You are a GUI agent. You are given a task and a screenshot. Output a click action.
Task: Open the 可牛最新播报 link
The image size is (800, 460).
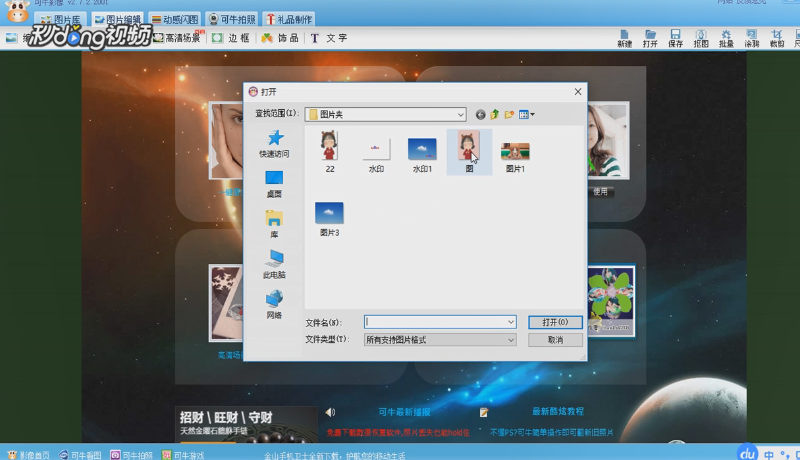tap(405, 412)
